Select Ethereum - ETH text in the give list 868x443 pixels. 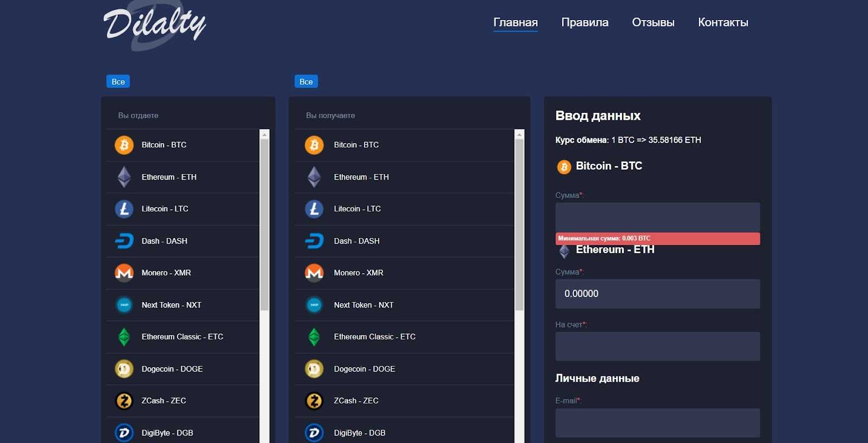(169, 177)
